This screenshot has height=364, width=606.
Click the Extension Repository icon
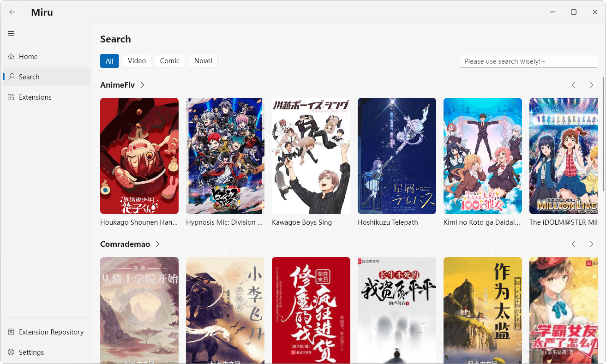[x=11, y=332]
